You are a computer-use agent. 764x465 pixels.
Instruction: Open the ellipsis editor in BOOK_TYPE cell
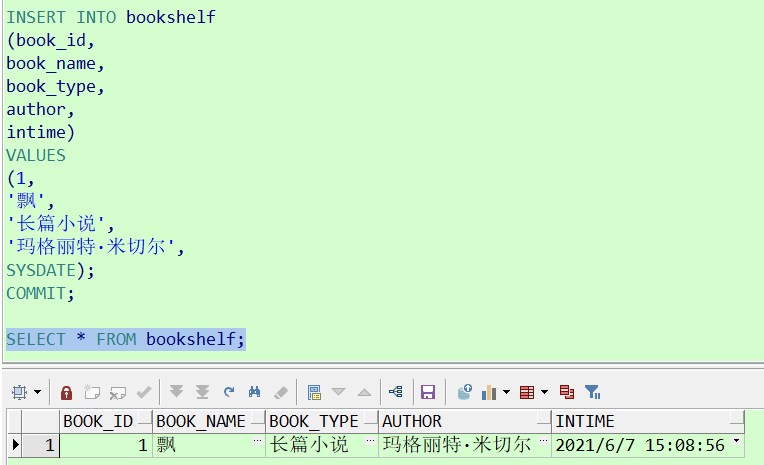pos(370,441)
